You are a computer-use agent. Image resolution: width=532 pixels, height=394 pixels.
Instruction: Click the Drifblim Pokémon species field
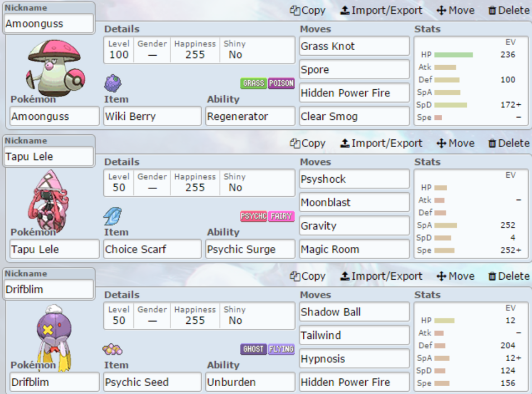coord(54,382)
